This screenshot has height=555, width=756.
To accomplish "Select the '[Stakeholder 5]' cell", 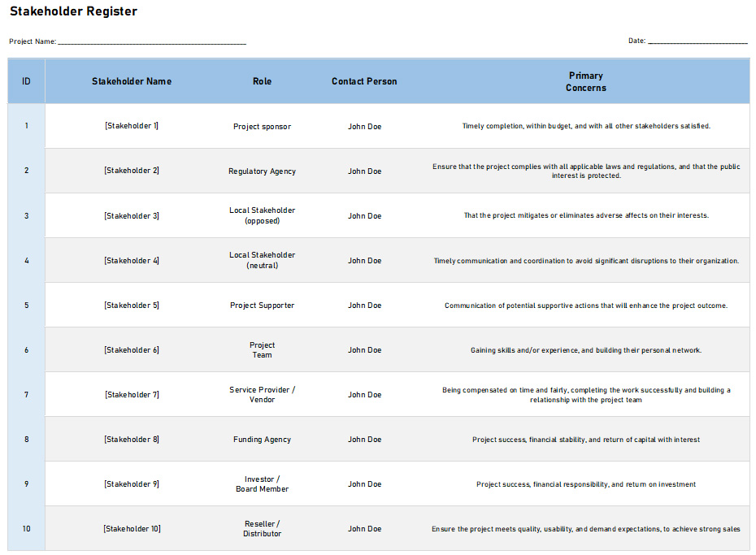I will click(x=132, y=306).
